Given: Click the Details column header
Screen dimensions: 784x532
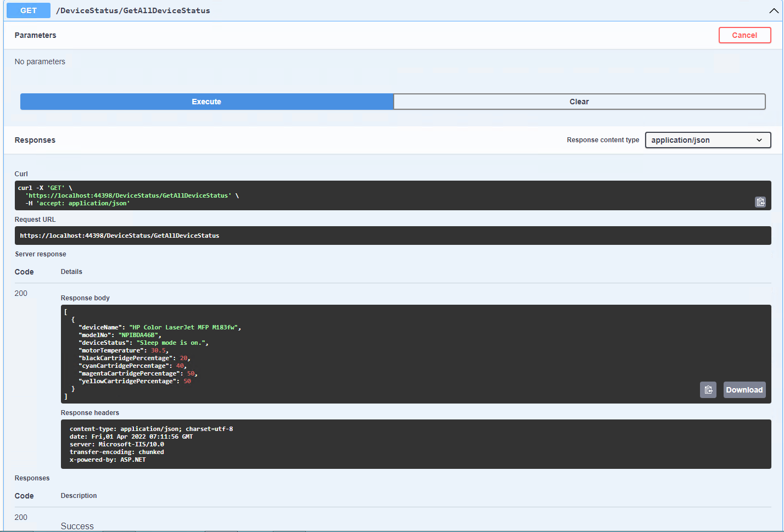Looking at the screenshot, I should 71,272.
